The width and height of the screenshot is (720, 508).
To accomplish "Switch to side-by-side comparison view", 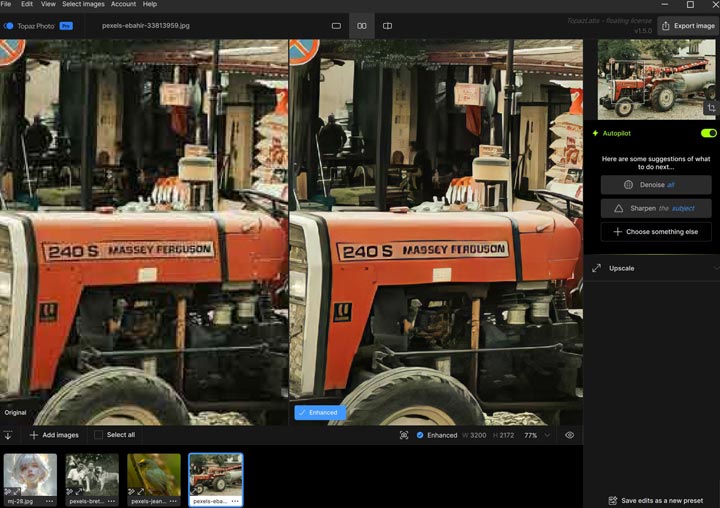I will pyautogui.click(x=362, y=26).
